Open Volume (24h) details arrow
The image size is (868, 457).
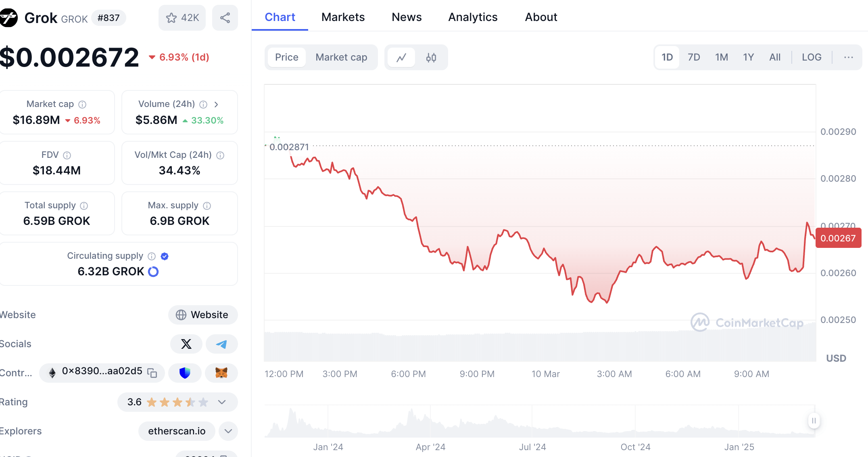tap(217, 105)
